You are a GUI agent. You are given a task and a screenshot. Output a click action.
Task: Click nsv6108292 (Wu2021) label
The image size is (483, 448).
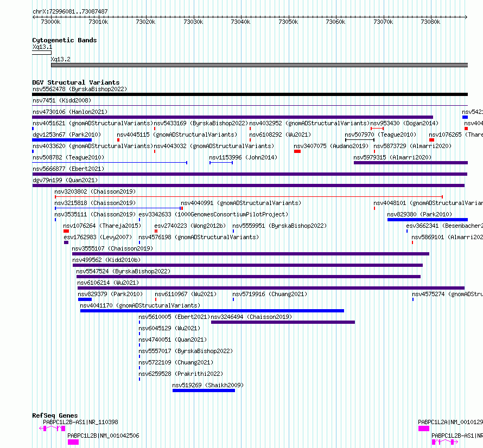coord(280,135)
